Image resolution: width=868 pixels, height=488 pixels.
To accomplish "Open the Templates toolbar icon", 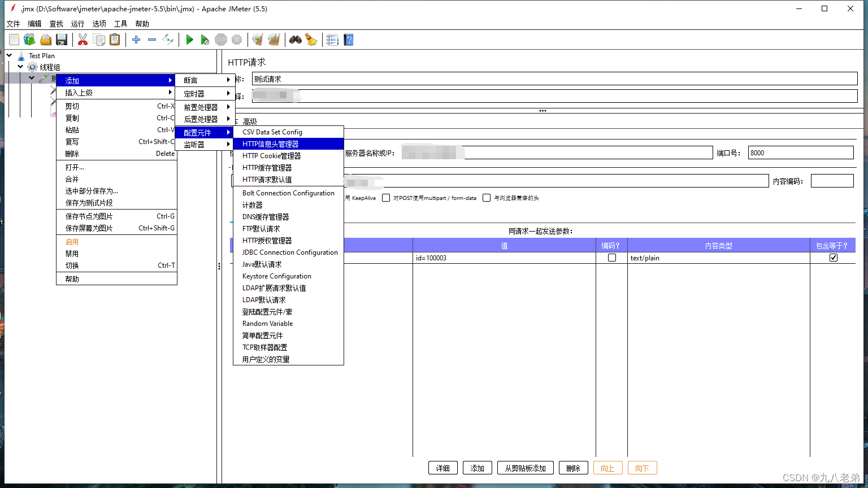I will click(x=29, y=40).
